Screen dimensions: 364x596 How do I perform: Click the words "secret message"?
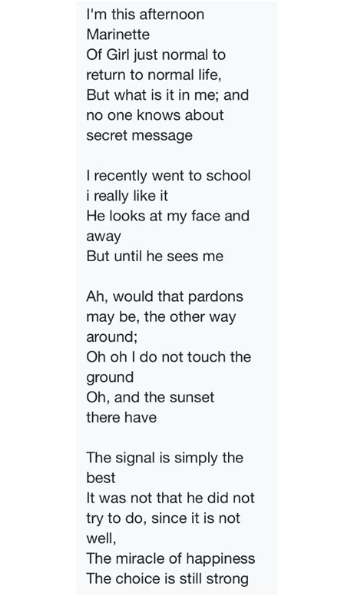click(x=139, y=136)
